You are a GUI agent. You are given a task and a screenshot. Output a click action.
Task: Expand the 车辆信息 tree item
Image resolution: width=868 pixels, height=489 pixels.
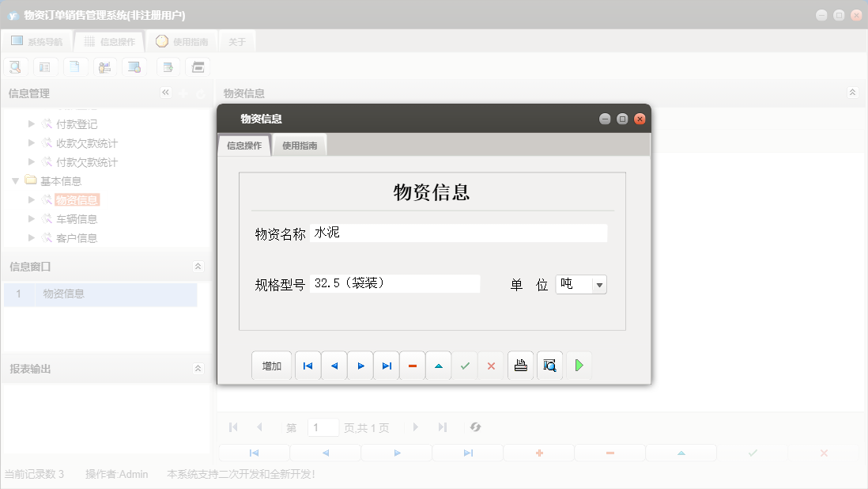[x=30, y=218]
